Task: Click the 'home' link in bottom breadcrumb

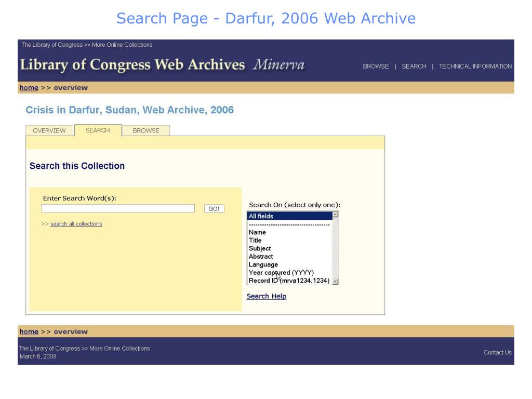Action: click(x=29, y=331)
